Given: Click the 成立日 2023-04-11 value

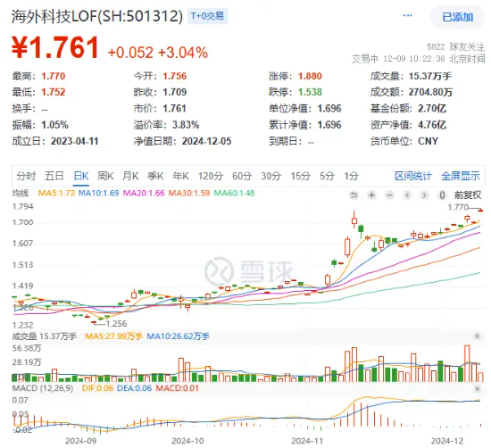Looking at the screenshot, I should point(75,141).
